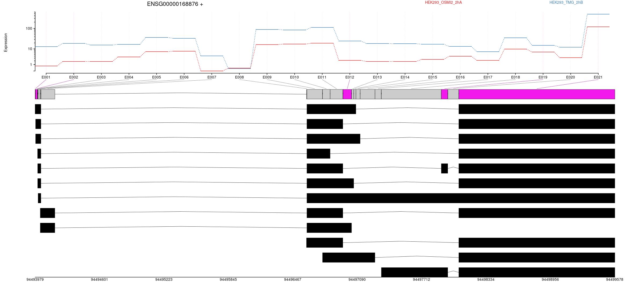The height and width of the screenshot is (284, 644).
Task: Click genomic coordinate 94498956
Action: [x=550, y=279]
